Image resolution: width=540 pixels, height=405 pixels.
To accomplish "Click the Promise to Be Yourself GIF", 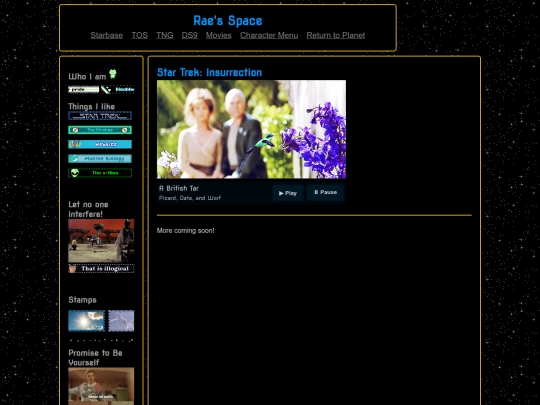I will coord(101,386).
